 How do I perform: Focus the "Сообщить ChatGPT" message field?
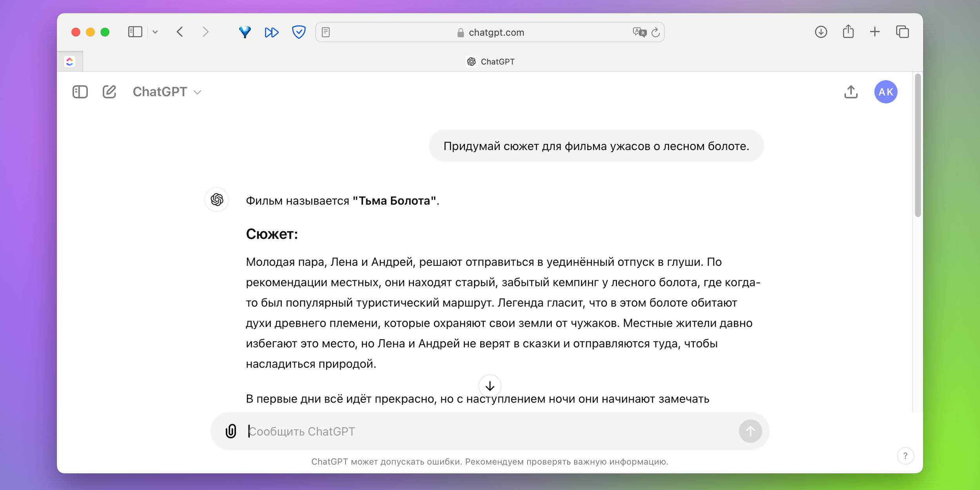490,431
